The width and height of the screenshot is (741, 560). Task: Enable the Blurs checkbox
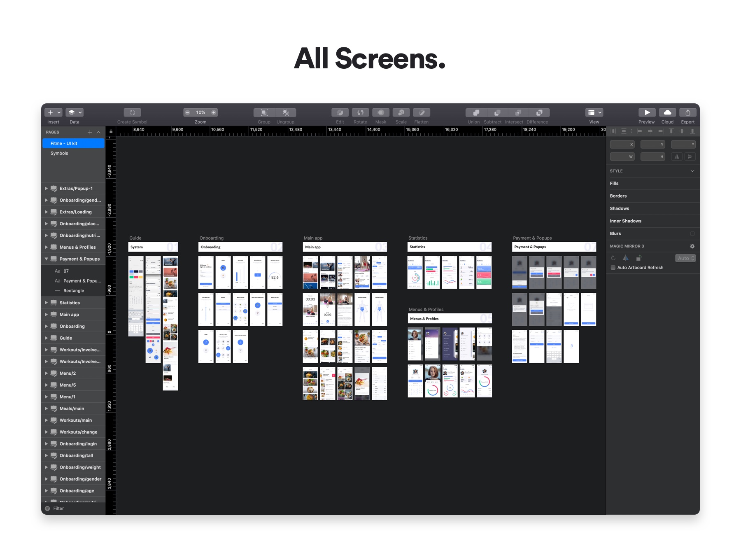[x=693, y=233]
